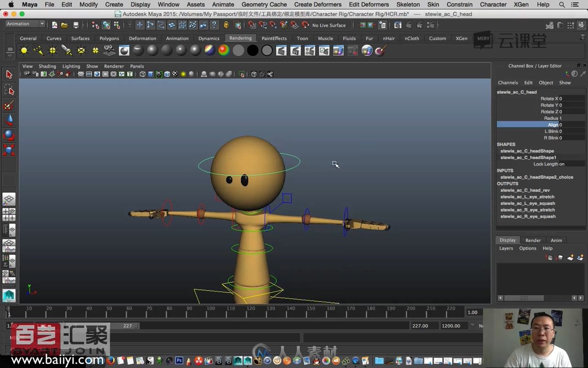Screen dimensions: 588x368
Task: Toggle use all lights in viewport
Action: (x=183, y=74)
